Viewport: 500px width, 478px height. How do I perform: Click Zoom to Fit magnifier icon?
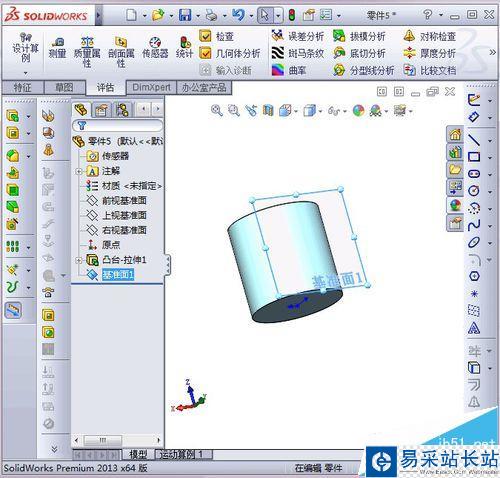(x=217, y=110)
